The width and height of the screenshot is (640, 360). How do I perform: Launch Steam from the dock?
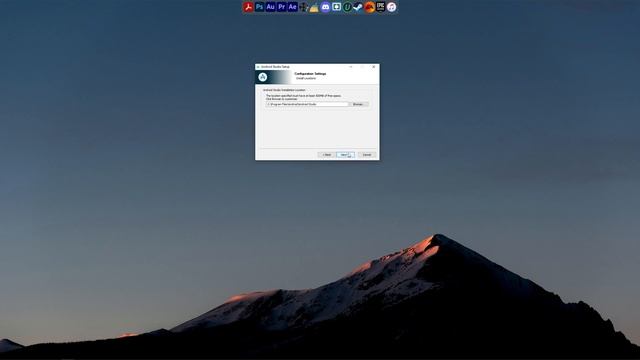click(x=358, y=7)
